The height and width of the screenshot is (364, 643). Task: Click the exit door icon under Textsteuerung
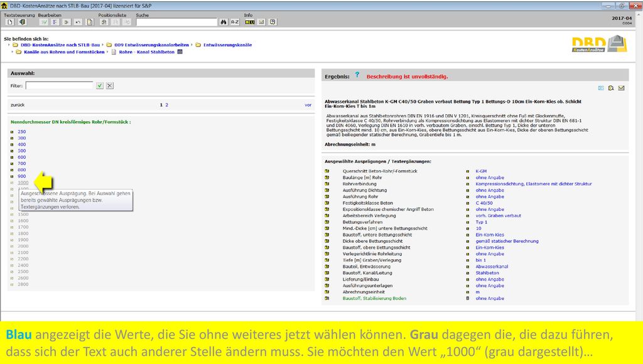23,22
